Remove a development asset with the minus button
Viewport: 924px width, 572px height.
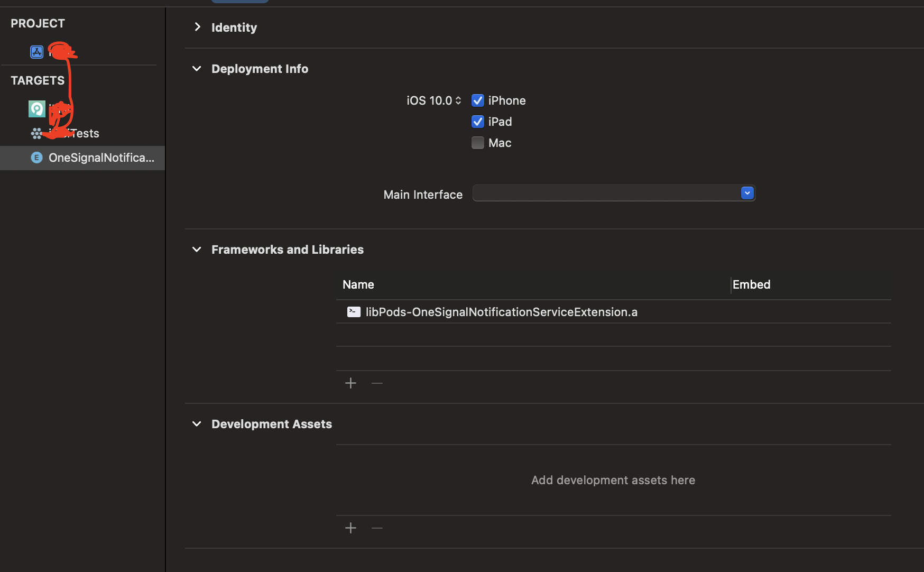[x=376, y=528]
